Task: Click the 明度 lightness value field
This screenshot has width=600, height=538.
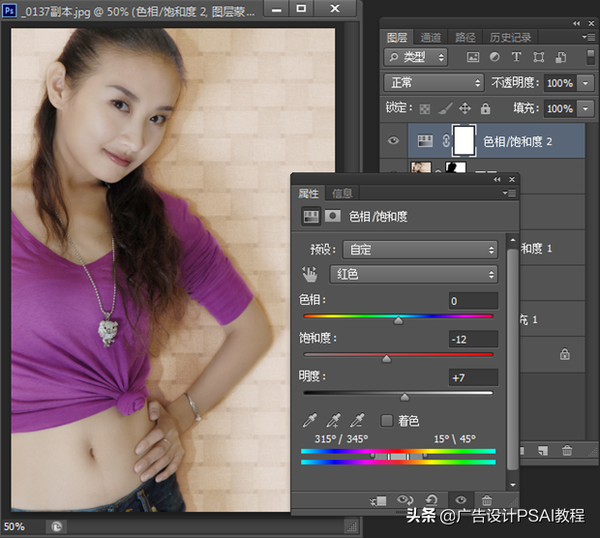Action: [x=473, y=377]
